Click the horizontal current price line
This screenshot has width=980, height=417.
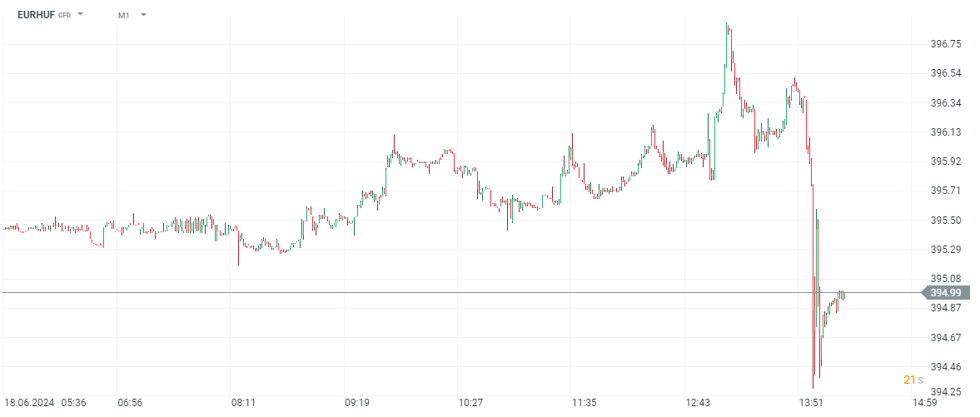(x=416, y=292)
